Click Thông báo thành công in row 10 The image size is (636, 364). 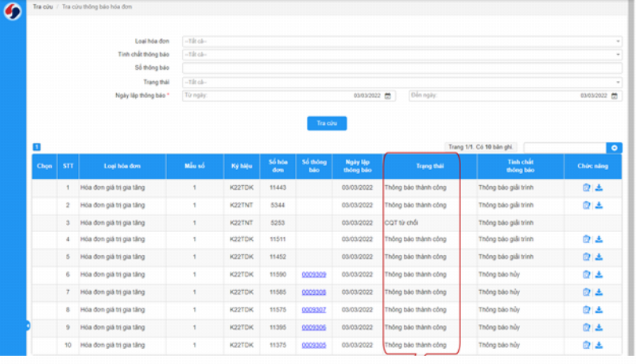(x=415, y=345)
